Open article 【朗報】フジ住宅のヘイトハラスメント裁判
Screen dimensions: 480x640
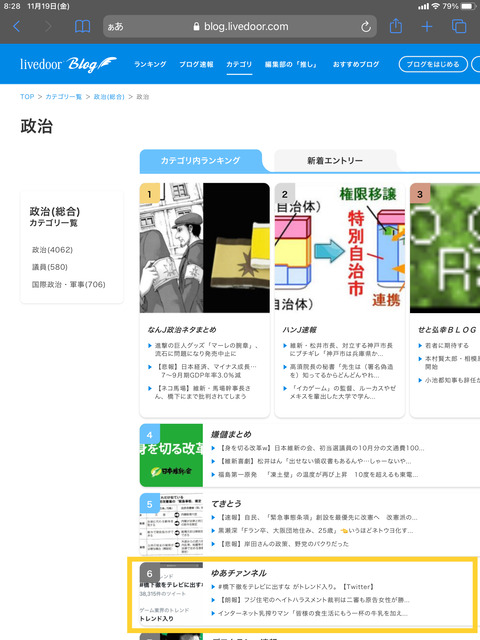[x=314, y=600]
